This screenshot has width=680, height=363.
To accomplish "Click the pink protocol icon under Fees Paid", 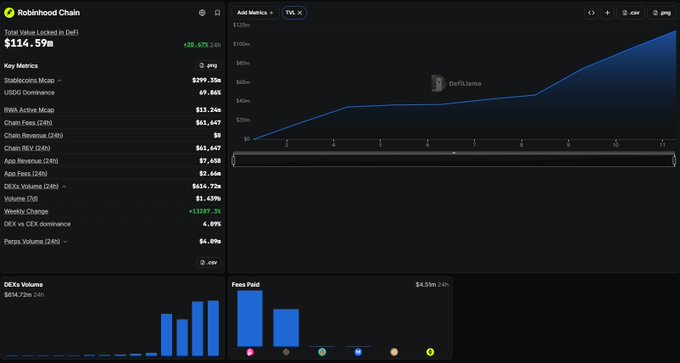I will pyautogui.click(x=250, y=352).
